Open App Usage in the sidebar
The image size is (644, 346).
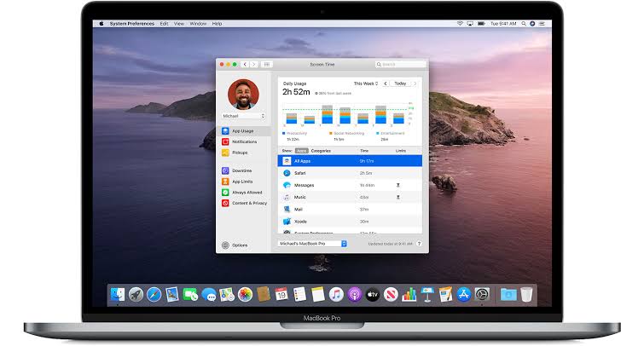pos(244,131)
